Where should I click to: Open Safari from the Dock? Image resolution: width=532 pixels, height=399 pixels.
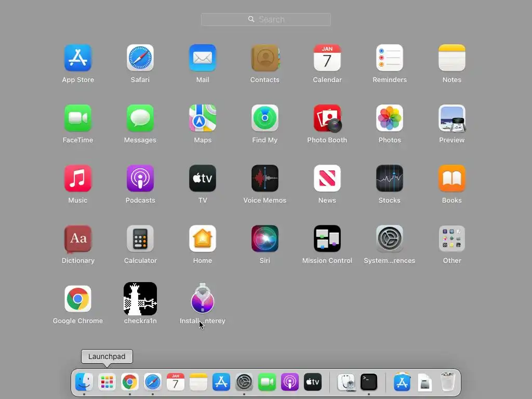[153, 382]
